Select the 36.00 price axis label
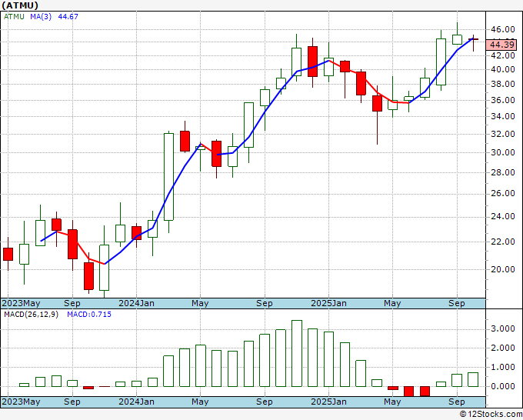Screen dimensions: 523x420 click(x=503, y=100)
